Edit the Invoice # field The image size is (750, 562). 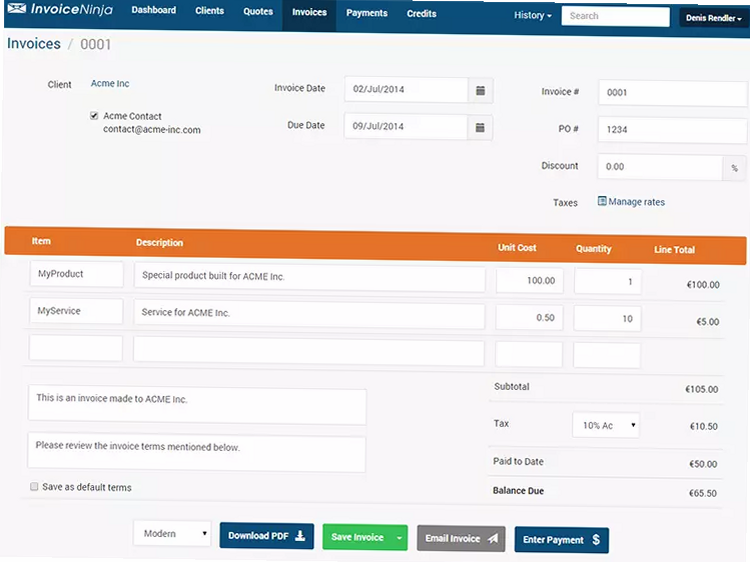pos(672,93)
